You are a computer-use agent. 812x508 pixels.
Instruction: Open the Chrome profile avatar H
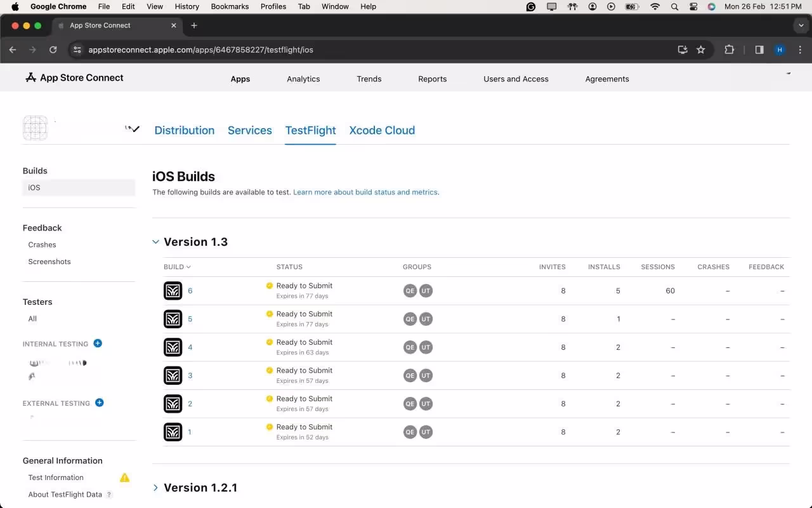pyautogui.click(x=780, y=50)
